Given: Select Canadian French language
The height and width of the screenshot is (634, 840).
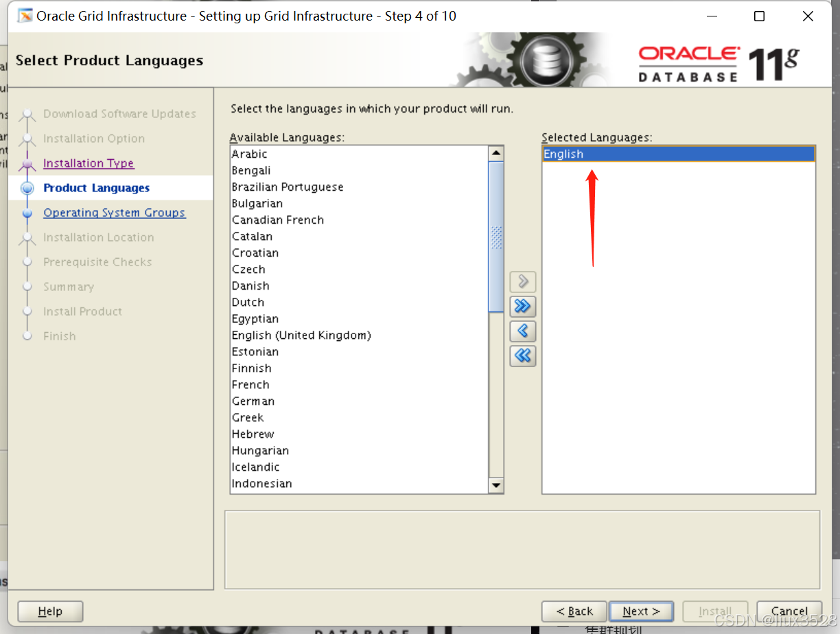Looking at the screenshot, I should click(359, 220).
